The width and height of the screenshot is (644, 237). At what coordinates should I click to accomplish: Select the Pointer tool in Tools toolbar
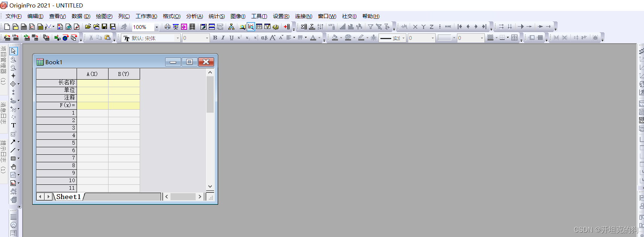[14, 51]
